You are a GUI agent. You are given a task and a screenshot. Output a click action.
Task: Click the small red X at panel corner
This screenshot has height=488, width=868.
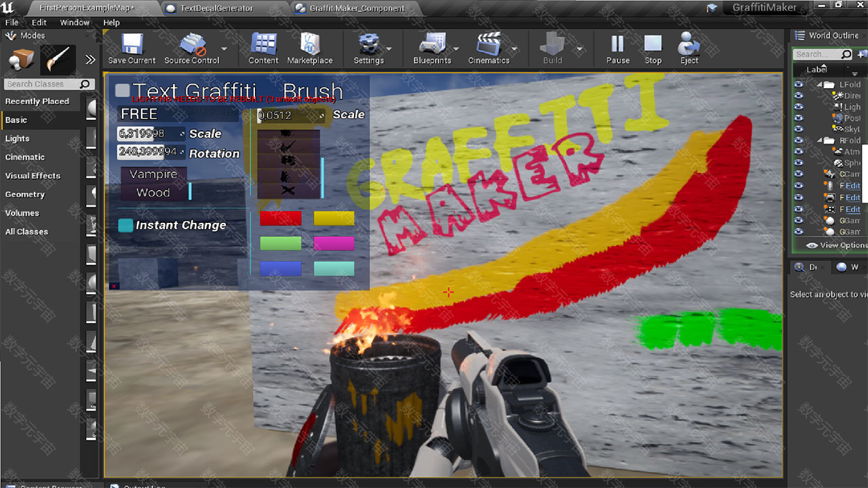(115, 286)
